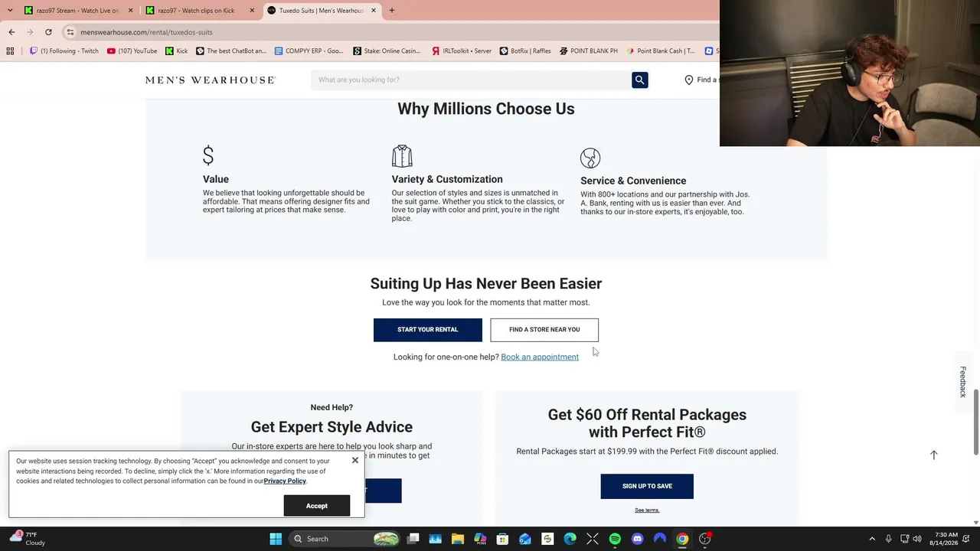980x551 pixels.
Task: Click the store locator pin icon
Action: [689, 80]
